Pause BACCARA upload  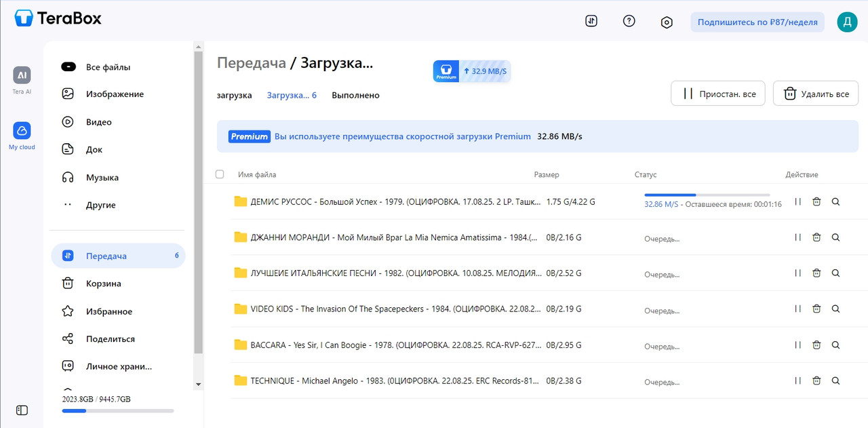pos(798,345)
